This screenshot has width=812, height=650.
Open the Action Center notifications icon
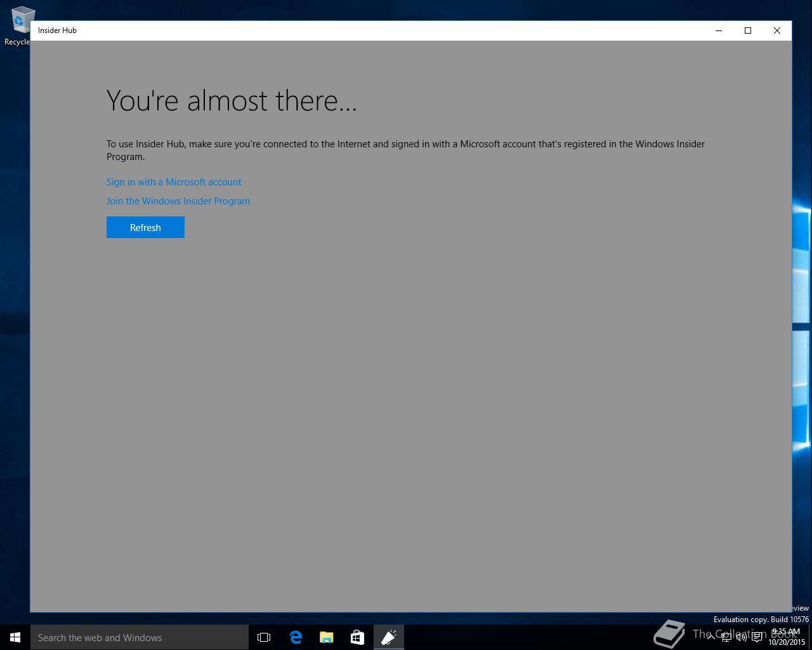pos(757,637)
